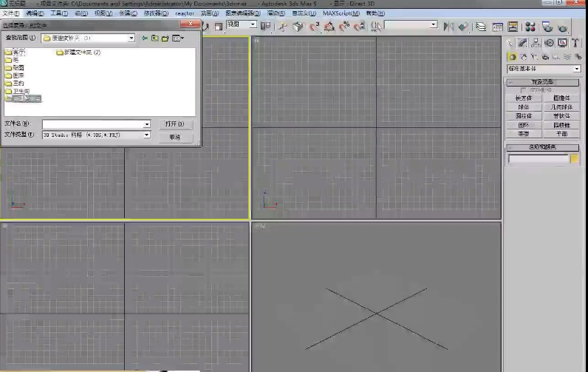Screen dimensions: 588x372
Task: Click the Select and Scale icon
Action: pos(219,27)
